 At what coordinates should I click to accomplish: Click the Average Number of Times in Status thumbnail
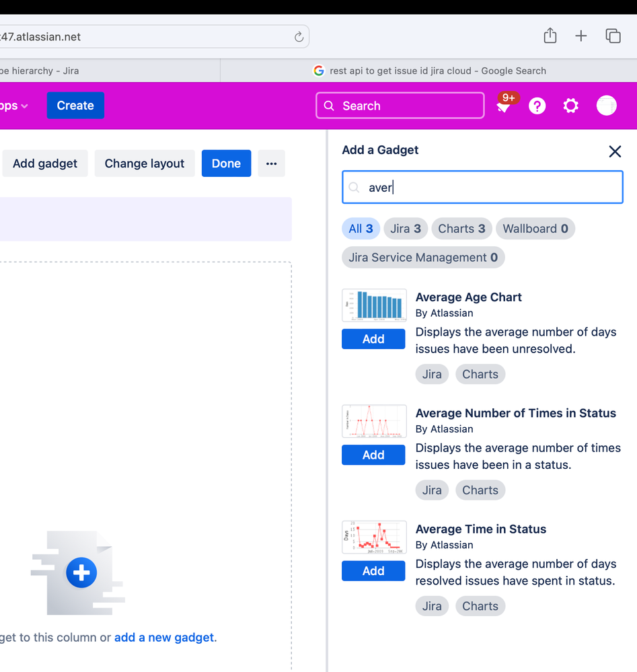[374, 421]
